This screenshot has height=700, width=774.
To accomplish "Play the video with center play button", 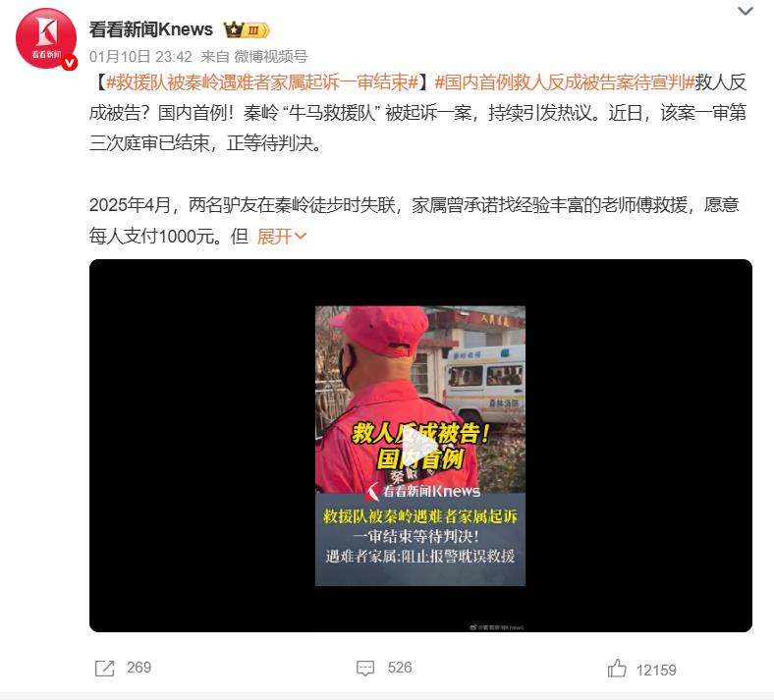I will (x=420, y=450).
